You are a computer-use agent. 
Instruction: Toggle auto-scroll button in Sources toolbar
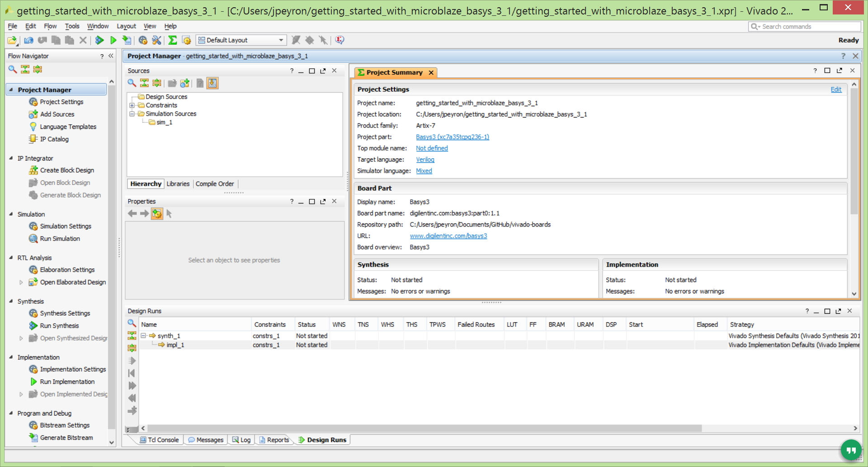tap(212, 83)
